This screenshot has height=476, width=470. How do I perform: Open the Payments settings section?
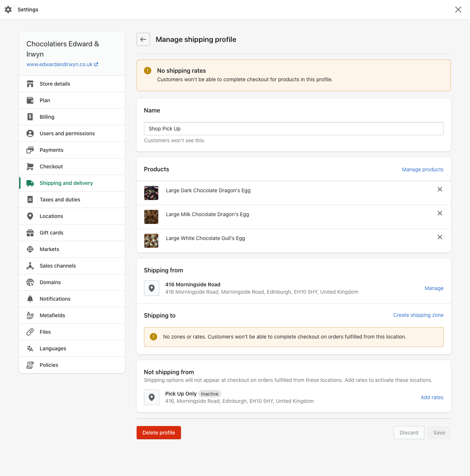(x=51, y=150)
